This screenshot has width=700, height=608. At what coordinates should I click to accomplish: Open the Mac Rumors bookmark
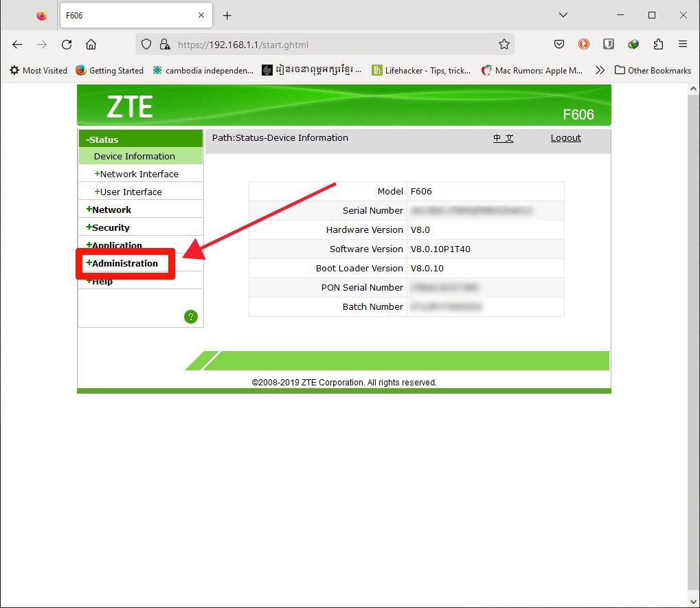click(x=532, y=71)
